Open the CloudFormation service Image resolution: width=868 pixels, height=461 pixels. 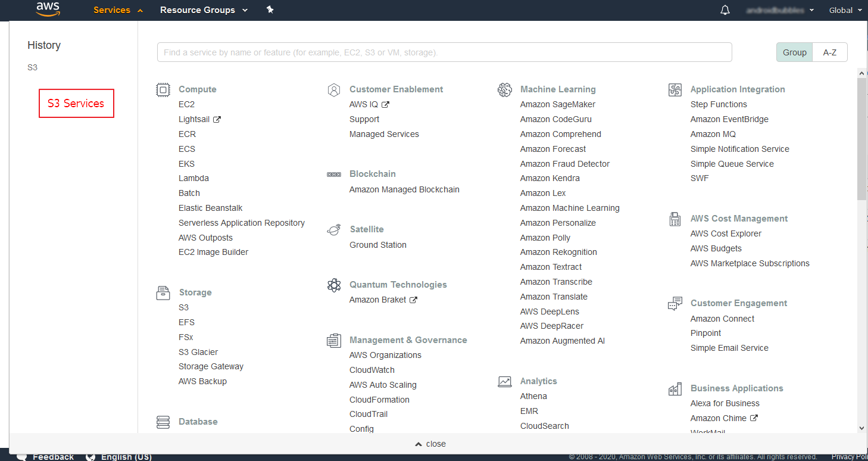[379, 400]
